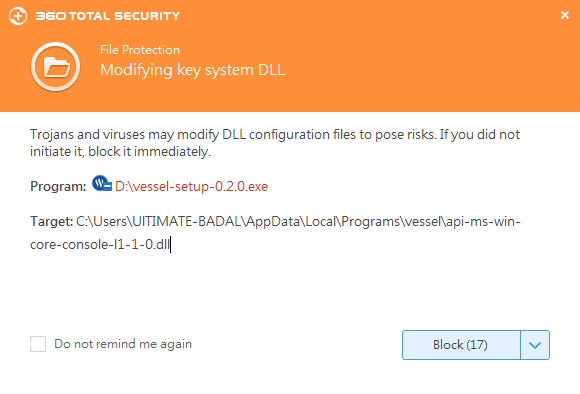580x394 pixels.
Task: Tick the 'Do not remind me again' checkbox
Action: tap(38, 344)
